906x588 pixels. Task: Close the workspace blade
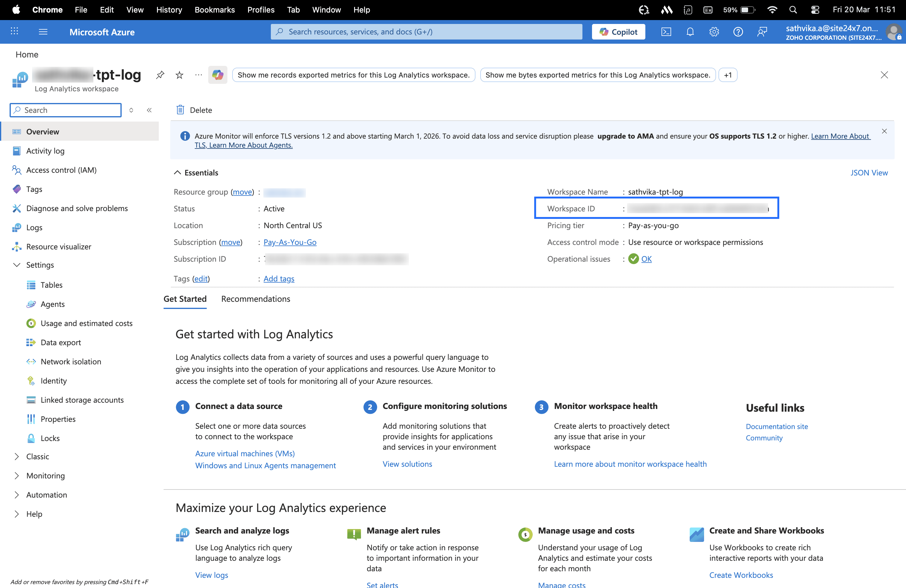point(884,75)
